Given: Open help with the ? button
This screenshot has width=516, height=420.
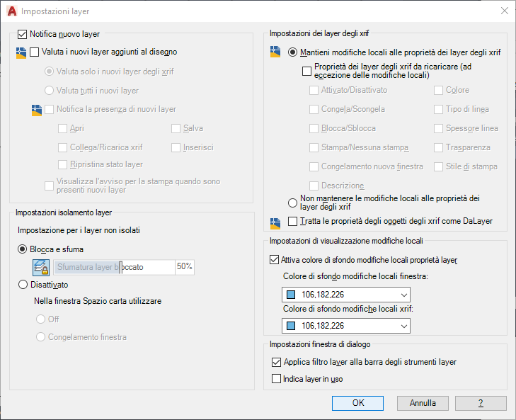Looking at the screenshot, I should coord(481,403).
